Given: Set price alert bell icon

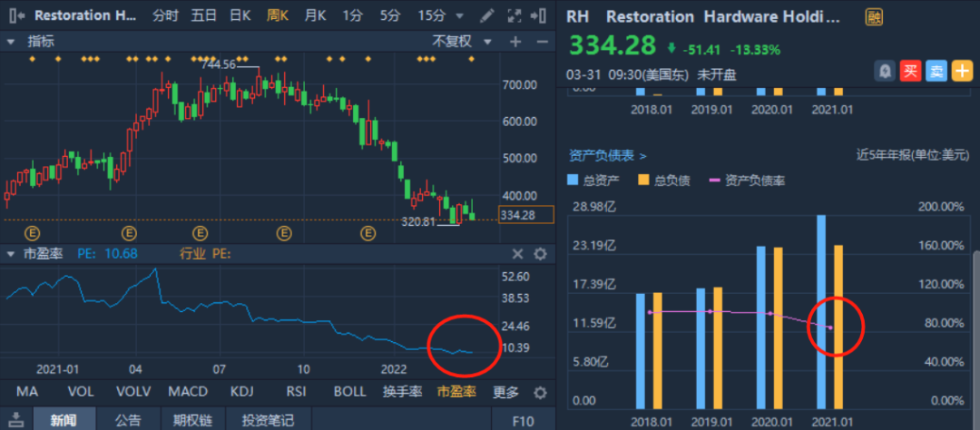Looking at the screenshot, I should pos(885,72).
